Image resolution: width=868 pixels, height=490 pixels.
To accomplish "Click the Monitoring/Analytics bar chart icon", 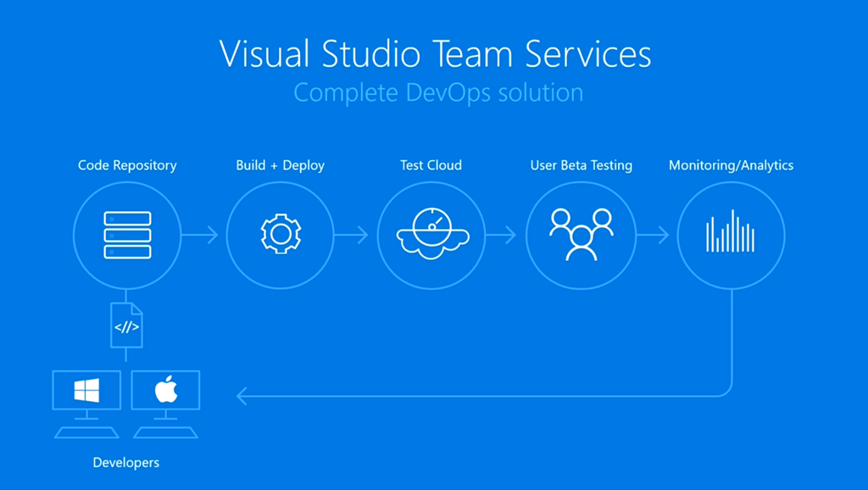I will click(730, 231).
